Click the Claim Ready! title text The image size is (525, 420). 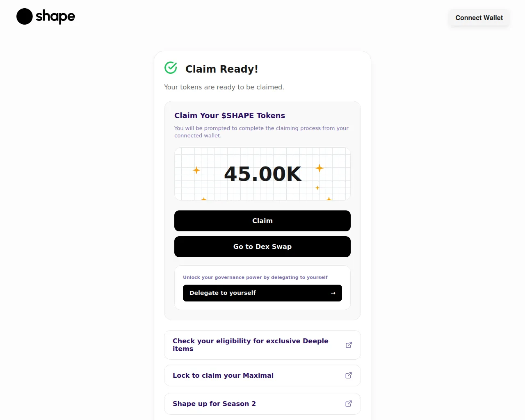click(221, 69)
